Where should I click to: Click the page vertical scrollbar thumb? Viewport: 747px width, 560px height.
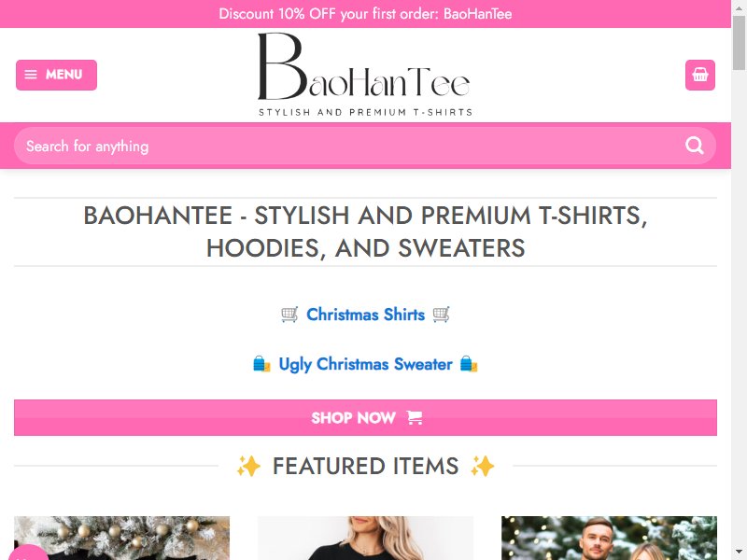tap(740, 43)
